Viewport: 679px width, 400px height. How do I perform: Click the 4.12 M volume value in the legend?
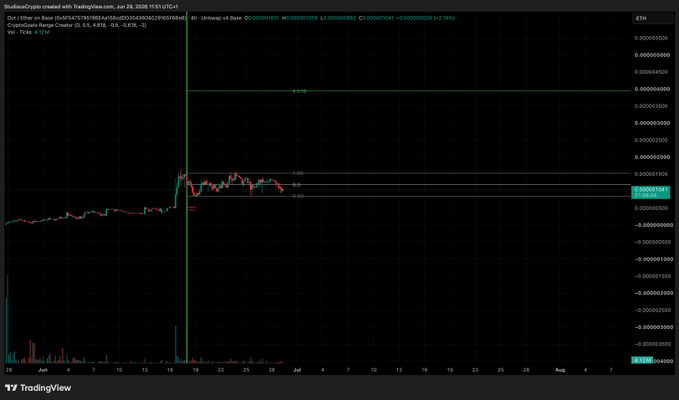[x=42, y=32]
